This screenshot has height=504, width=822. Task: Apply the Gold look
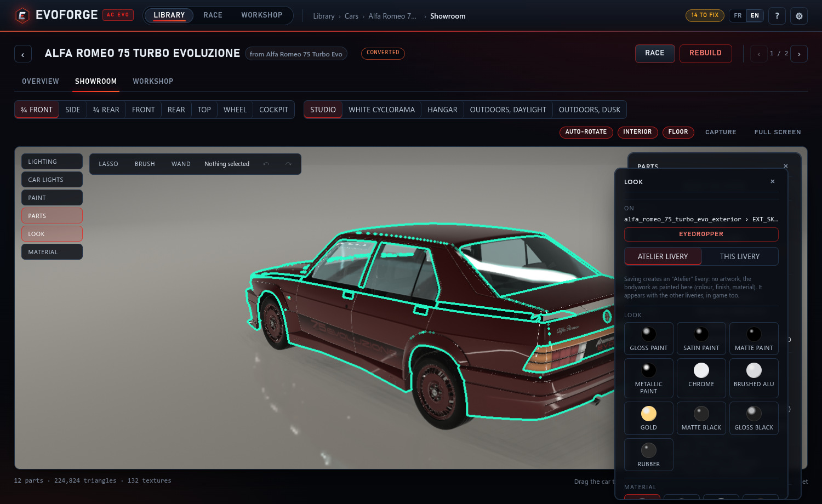click(649, 418)
